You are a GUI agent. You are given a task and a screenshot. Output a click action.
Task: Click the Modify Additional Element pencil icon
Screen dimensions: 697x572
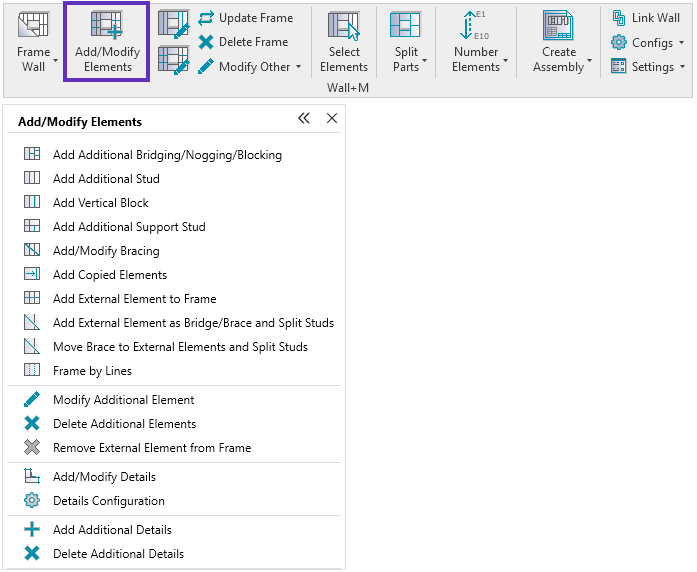pyautogui.click(x=32, y=400)
